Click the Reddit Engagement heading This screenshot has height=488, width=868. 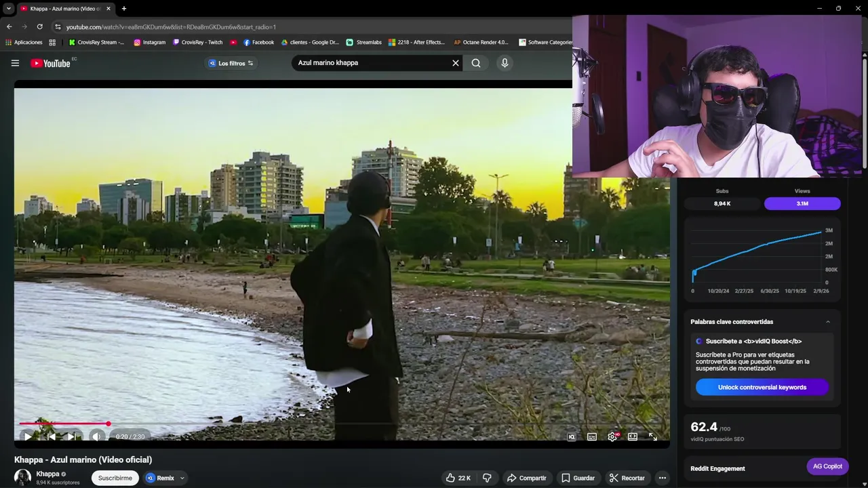click(717, 468)
